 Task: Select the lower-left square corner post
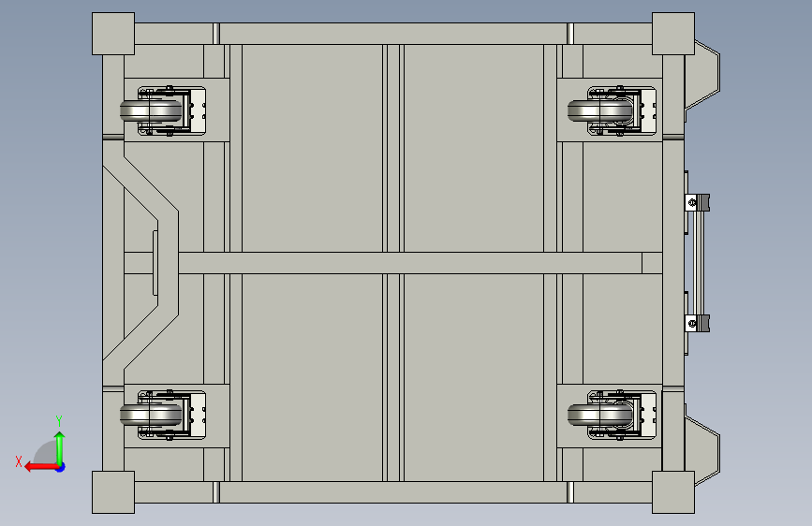click(113, 492)
